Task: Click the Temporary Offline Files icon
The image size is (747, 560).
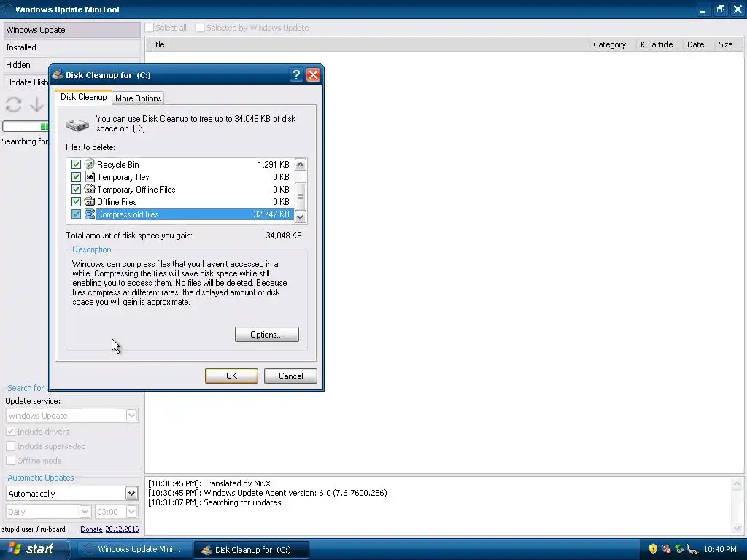Action: click(x=90, y=189)
